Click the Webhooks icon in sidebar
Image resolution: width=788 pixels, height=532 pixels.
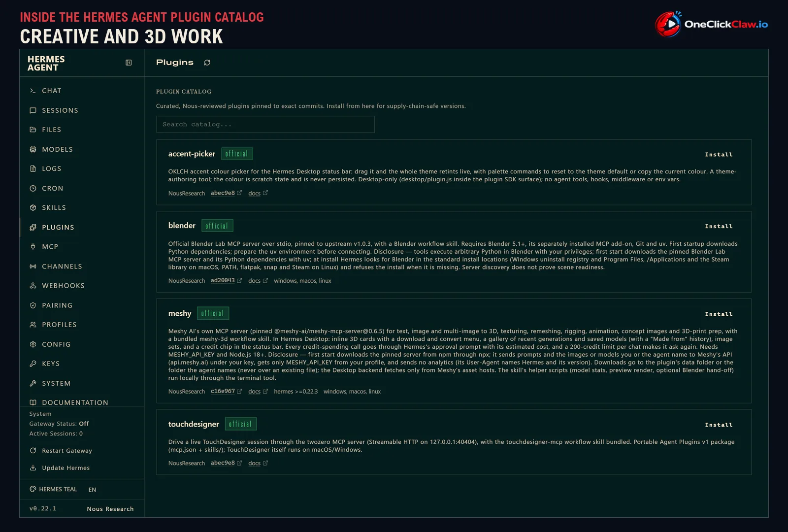pyautogui.click(x=33, y=286)
